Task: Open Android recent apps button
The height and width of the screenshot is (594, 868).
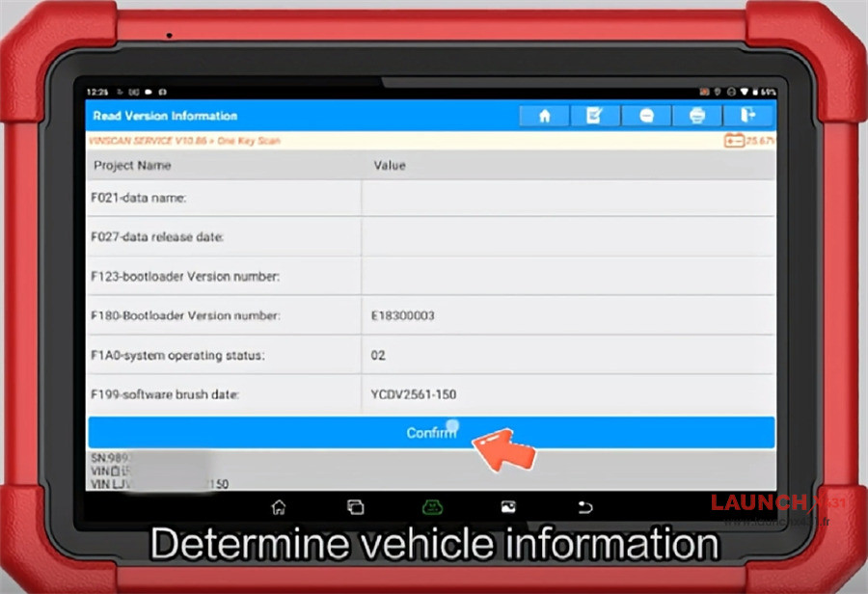Action: click(355, 506)
